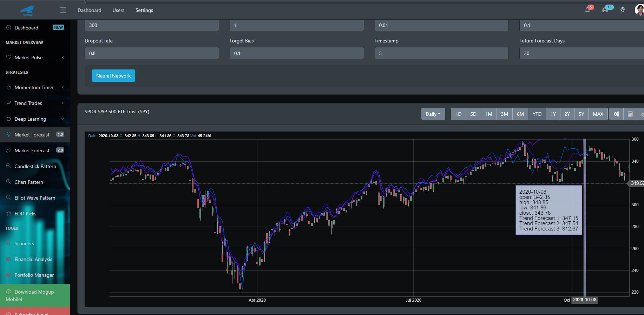Click the chart settings gears icon
The image size is (644, 315).
pyautogui.click(x=616, y=114)
